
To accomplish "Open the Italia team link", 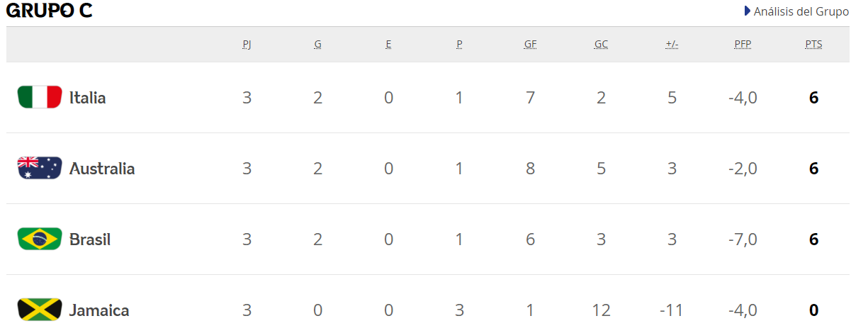I will (x=87, y=98).
